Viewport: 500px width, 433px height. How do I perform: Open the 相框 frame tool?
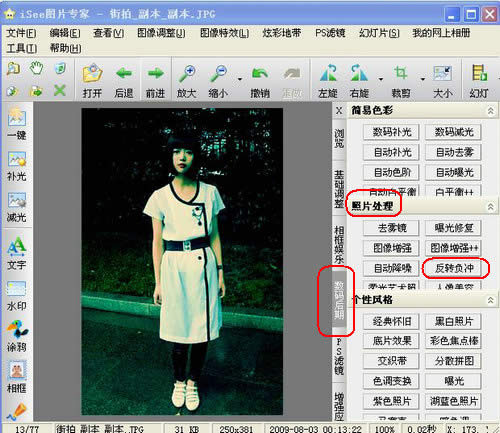17,377
